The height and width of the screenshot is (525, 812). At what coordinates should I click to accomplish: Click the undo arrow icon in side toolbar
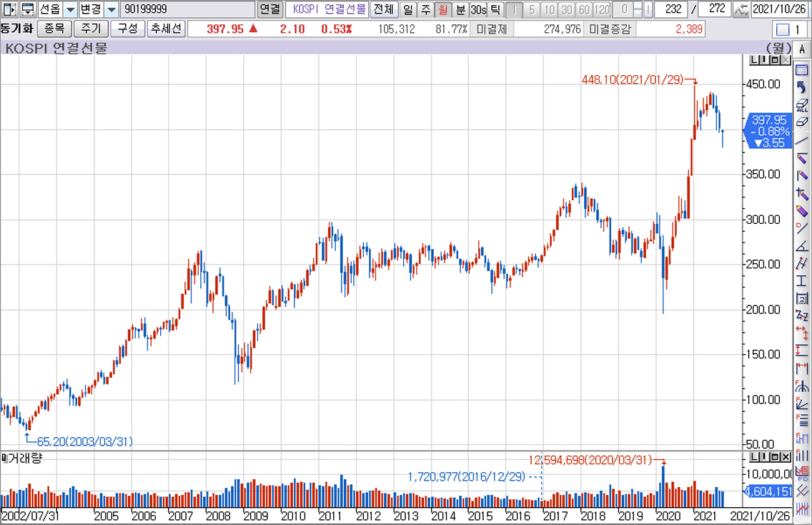(802, 87)
